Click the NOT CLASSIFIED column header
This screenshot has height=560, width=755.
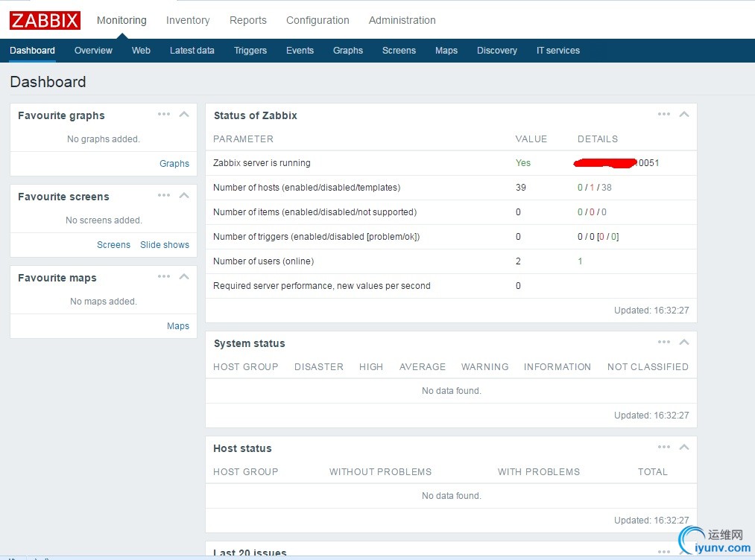pyautogui.click(x=648, y=367)
